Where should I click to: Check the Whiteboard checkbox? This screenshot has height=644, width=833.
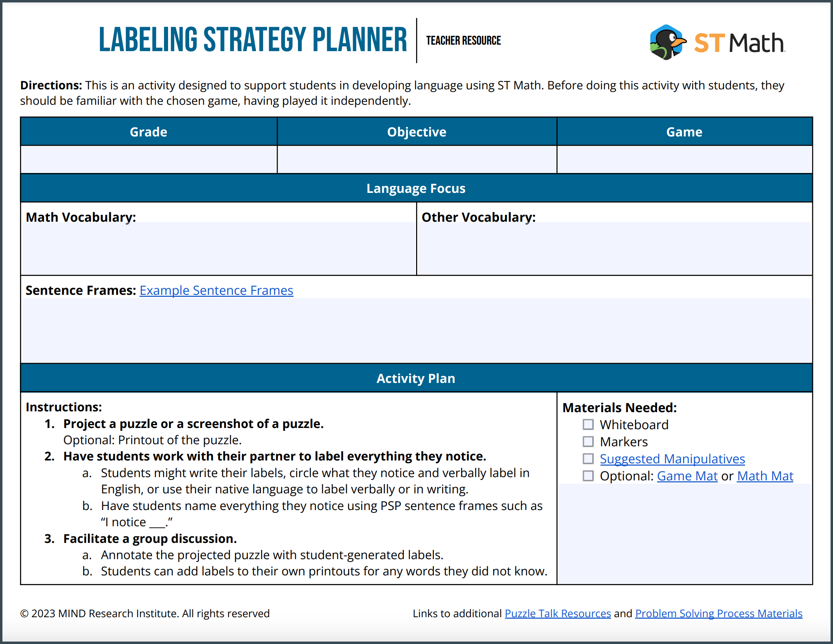(588, 424)
